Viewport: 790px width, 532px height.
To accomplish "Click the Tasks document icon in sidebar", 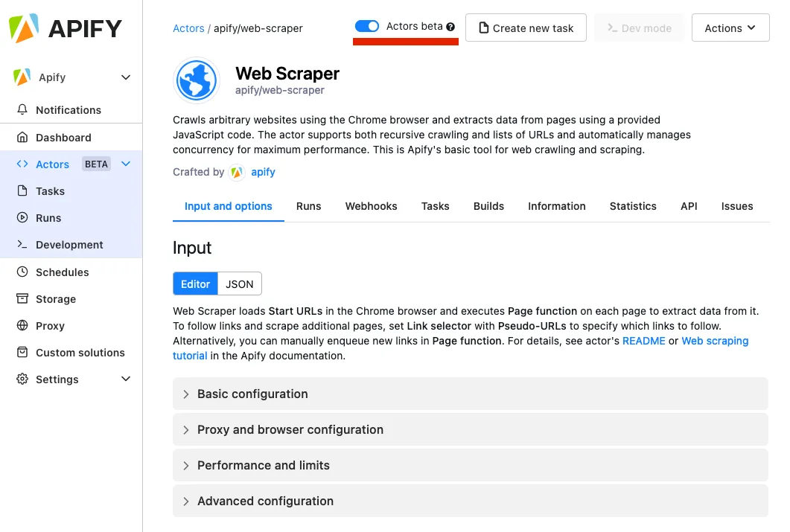I will [22, 190].
